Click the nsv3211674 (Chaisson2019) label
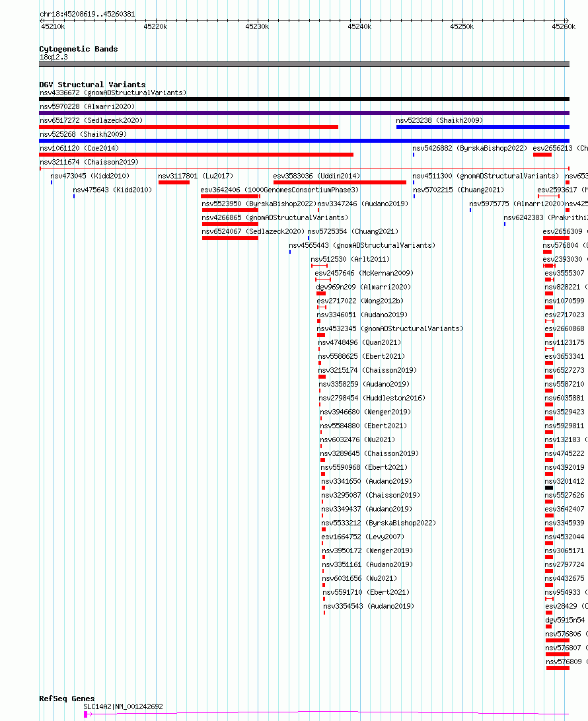 [x=89, y=162]
